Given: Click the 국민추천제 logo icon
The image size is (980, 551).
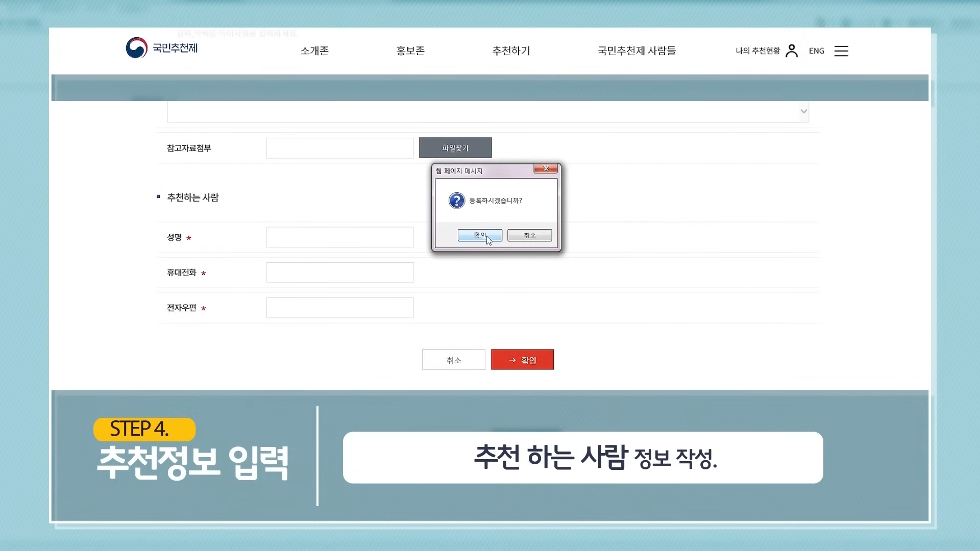Looking at the screenshot, I should coord(136,48).
